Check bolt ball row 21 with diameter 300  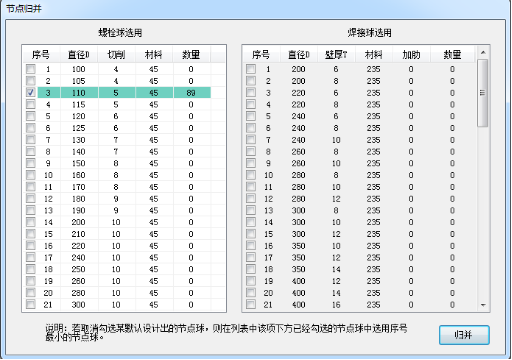[31, 304]
